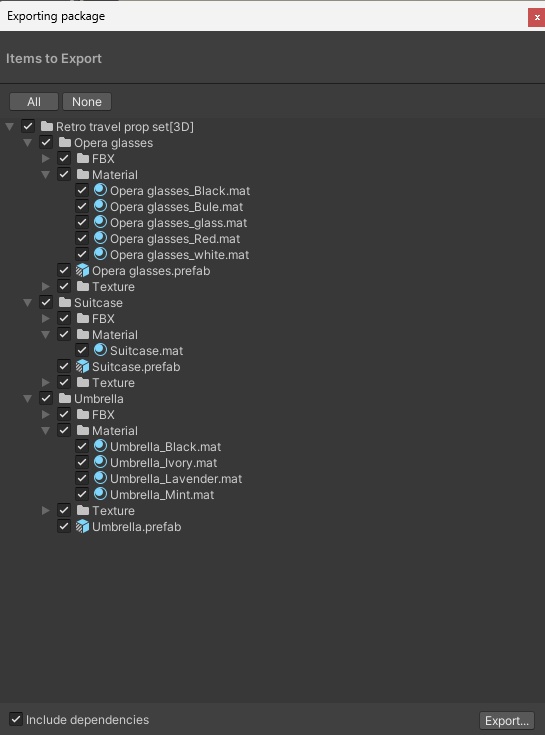Screen dimensions: 545x735
Task: Click the Export... button
Action: (x=507, y=720)
